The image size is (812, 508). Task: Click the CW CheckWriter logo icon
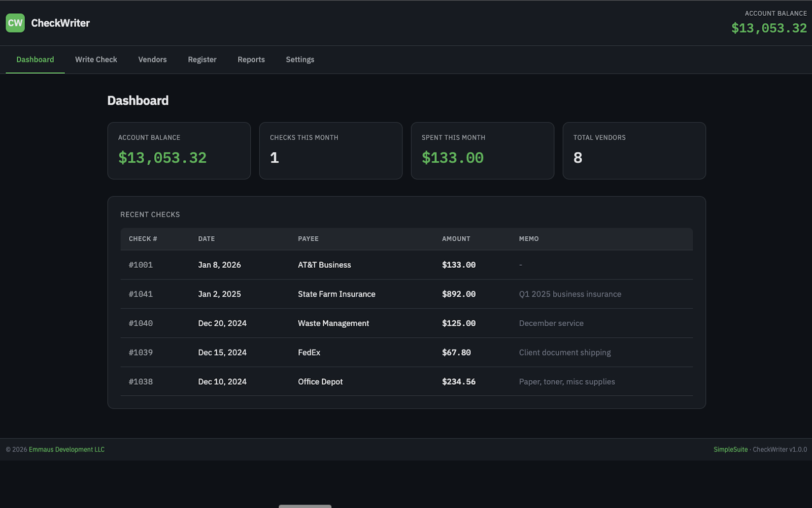(15, 23)
